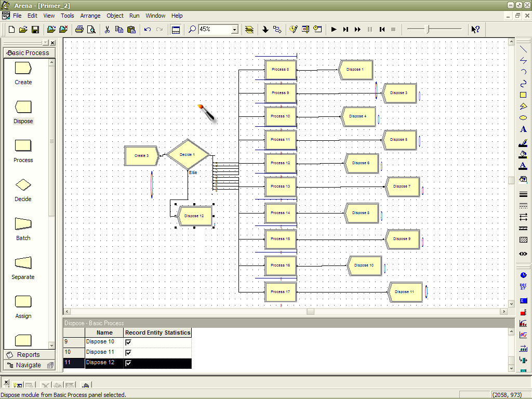Select the Fill color bucket icon
532x399 pixels.
pyautogui.click(x=523, y=154)
